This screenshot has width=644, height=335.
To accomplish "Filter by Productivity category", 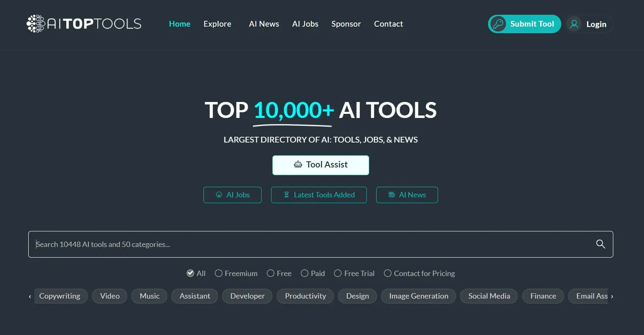I will [x=305, y=296].
